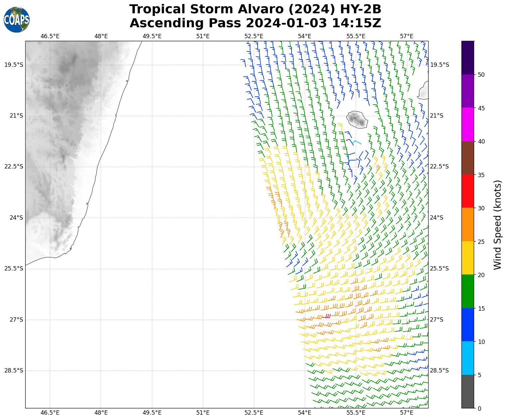Viewport: 507px width, 420px height.
Task: Click the dark purple top colorbar segment
Action: [467, 57]
